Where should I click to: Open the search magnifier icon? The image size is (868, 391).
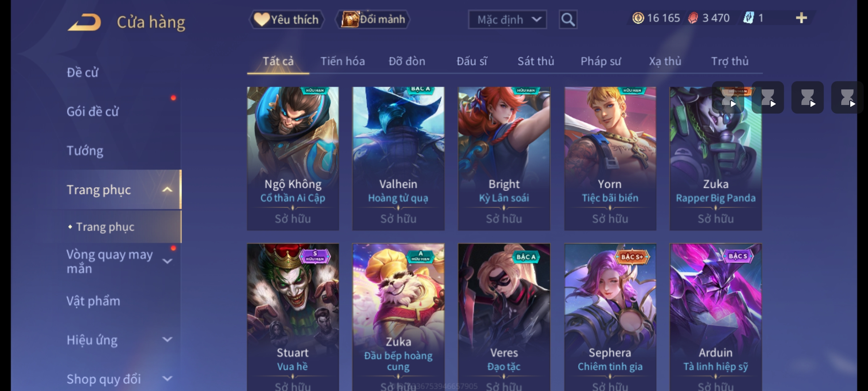click(x=568, y=20)
